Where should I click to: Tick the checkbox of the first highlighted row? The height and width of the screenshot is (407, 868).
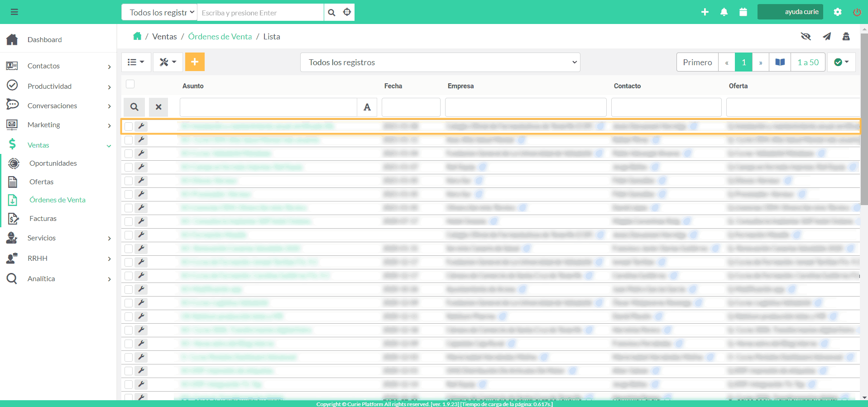coord(129,126)
